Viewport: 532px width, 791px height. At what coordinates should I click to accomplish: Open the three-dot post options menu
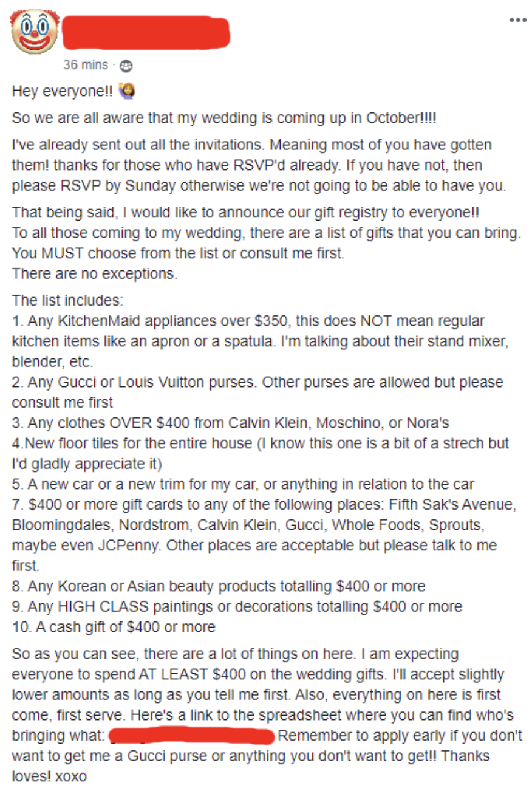click(517, 20)
